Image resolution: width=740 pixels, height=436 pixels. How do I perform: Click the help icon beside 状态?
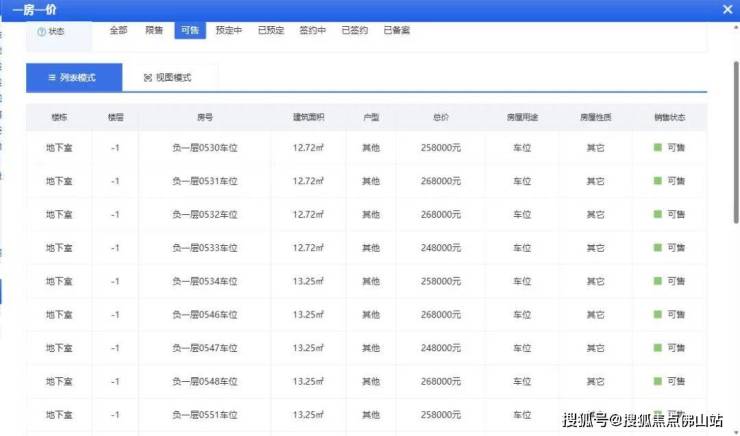point(41,32)
